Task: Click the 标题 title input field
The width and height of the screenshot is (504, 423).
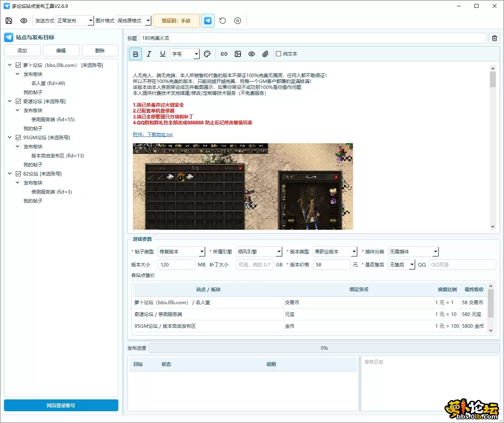Action: (x=313, y=38)
